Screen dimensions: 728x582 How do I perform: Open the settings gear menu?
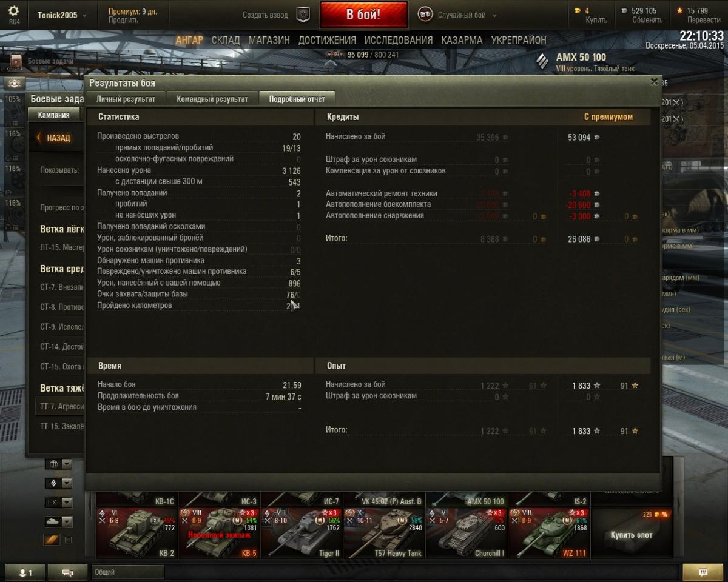13,12
